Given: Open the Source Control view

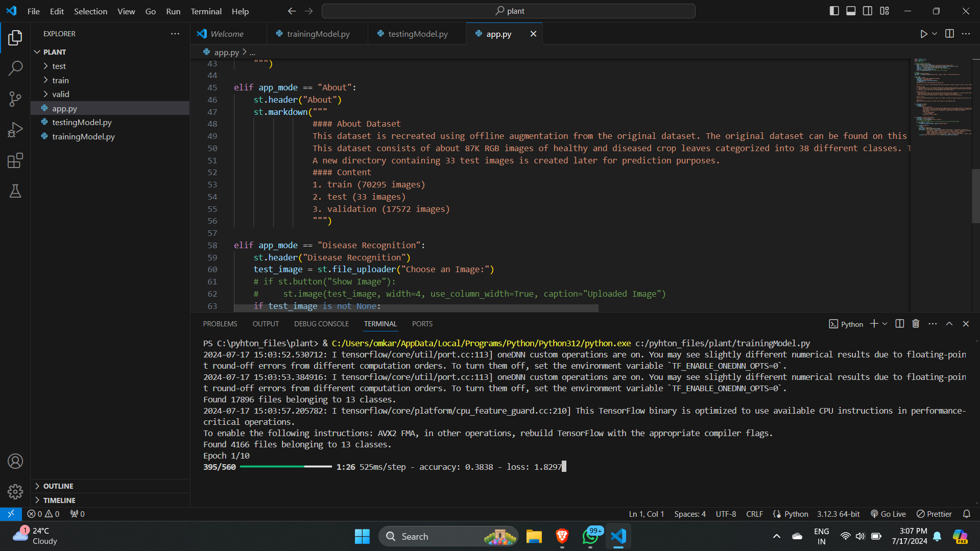Looking at the screenshot, I should pos(15,99).
